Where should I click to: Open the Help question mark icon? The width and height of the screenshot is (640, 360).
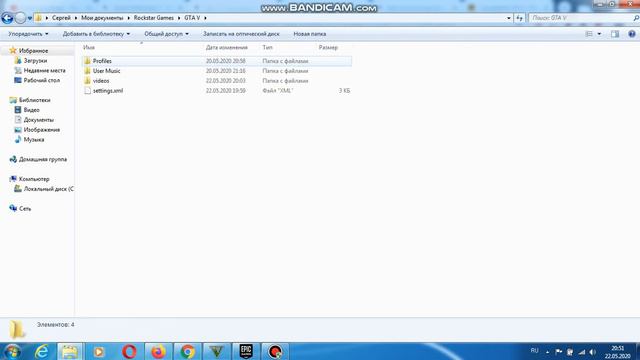click(x=631, y=34)
